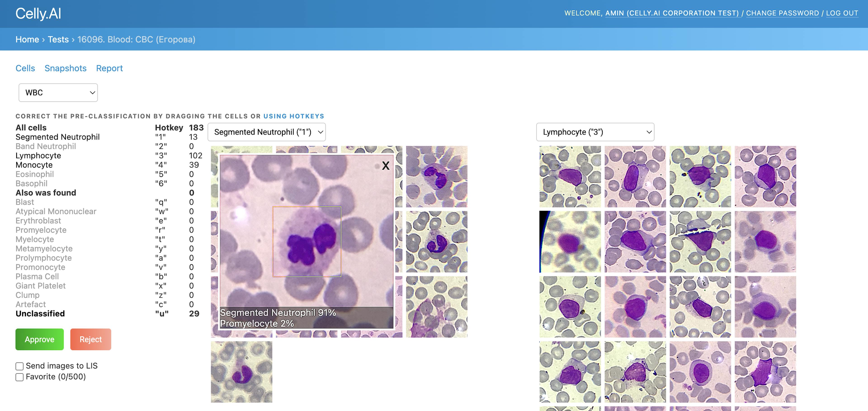This screenshot has height=411, width=868.
Task: Close the enlarged cell preview popup
Action: 385,166
